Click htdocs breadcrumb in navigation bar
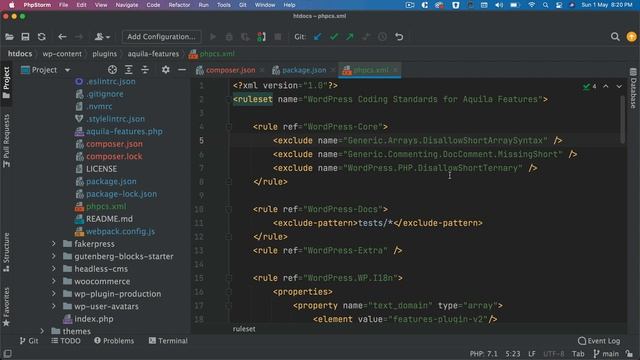The height and width of the screenshot is (360, 640). (20, 54)
